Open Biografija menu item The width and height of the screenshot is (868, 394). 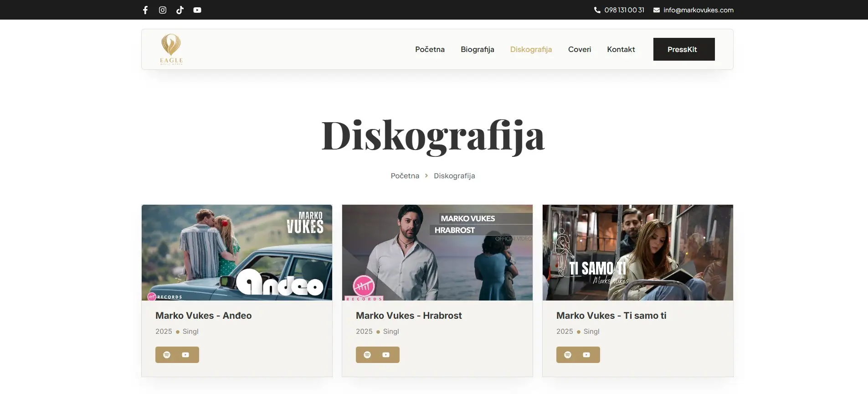[477, 49]
